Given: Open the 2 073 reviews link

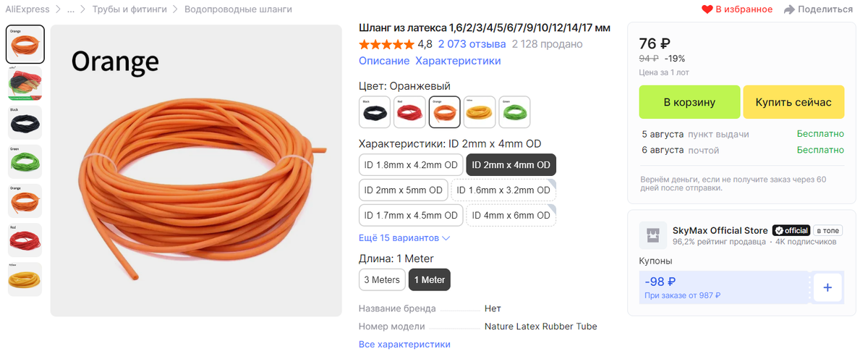Looking at the screenshot, I should tap(472, 44).
